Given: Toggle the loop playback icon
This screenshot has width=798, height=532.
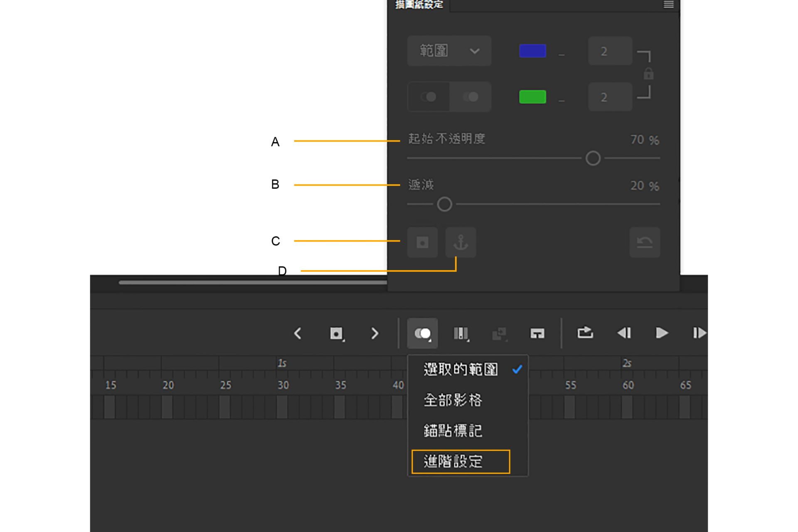Looking at the screenshot, I should click(x=585, y=333).
